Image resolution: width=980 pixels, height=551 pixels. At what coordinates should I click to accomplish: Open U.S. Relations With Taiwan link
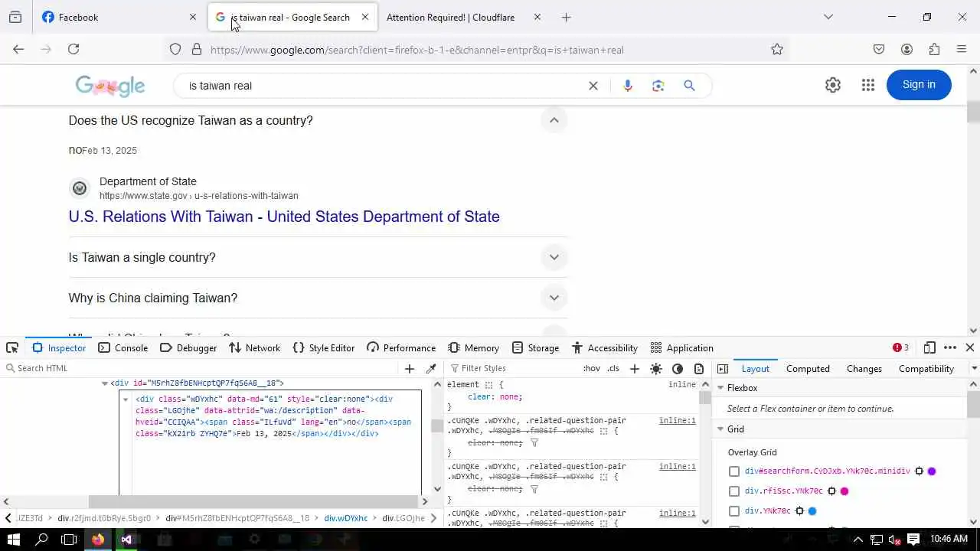coord(284,217)
